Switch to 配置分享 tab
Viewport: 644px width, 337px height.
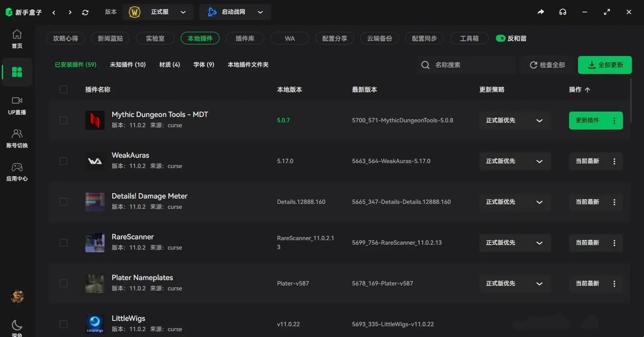click(x=335, y=39)
